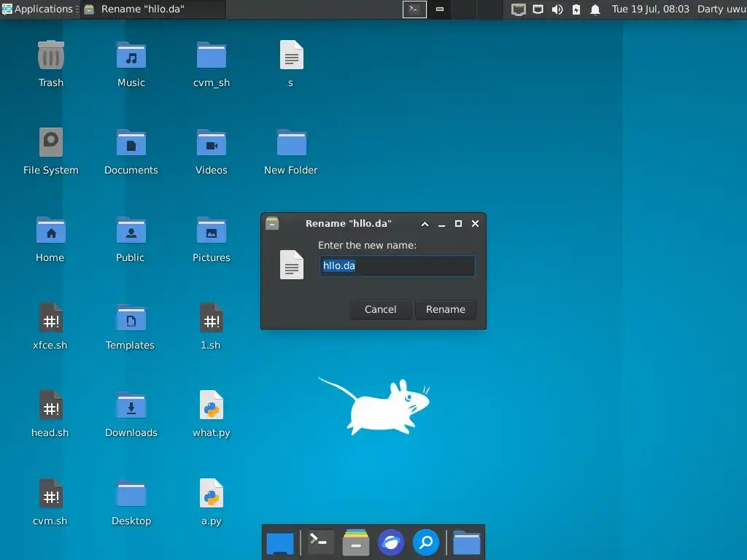This screenshot has width=747, height=560.
Task: Select the a.py Python file
Action: 211,494
